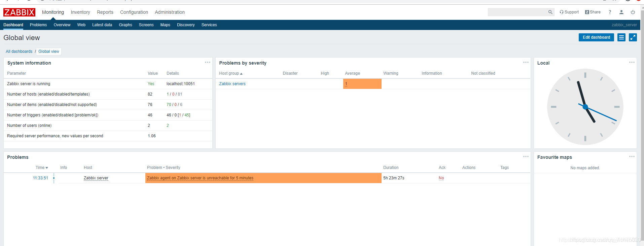Image resolution: width=644 pixels, height=246 pixels.
Task: Open the Administration menu
Action: click(170, 12)
